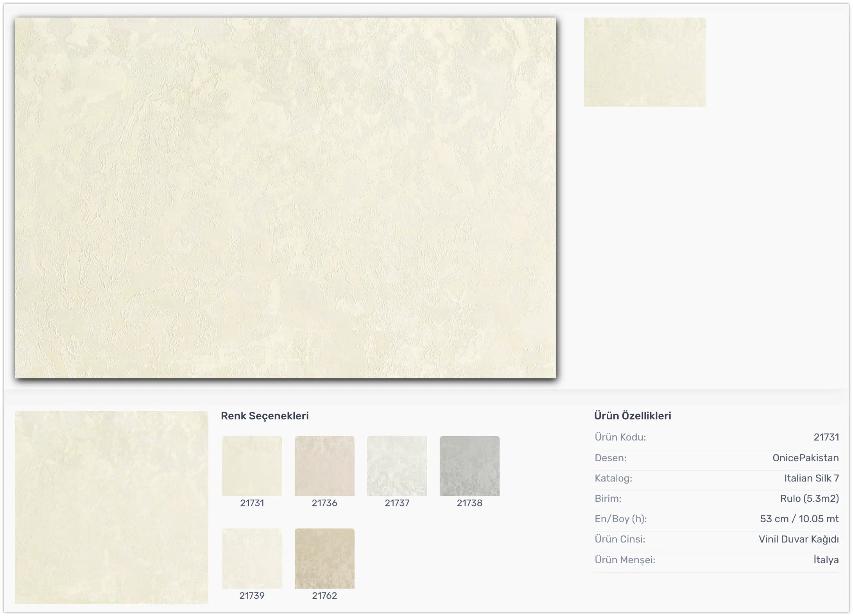
Task: Click the size value '53 cm / 10.05 mt'
Action: [799, 519]
